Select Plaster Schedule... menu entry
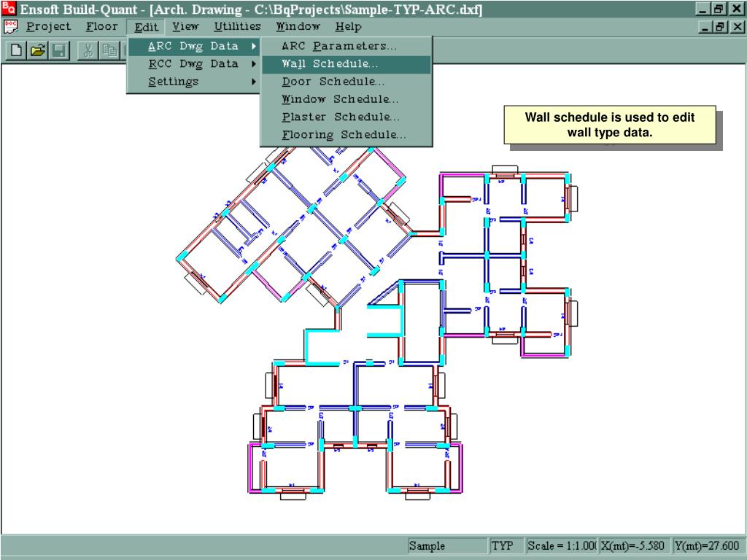Screen dimensions: 747x560 tap(347, 117)
